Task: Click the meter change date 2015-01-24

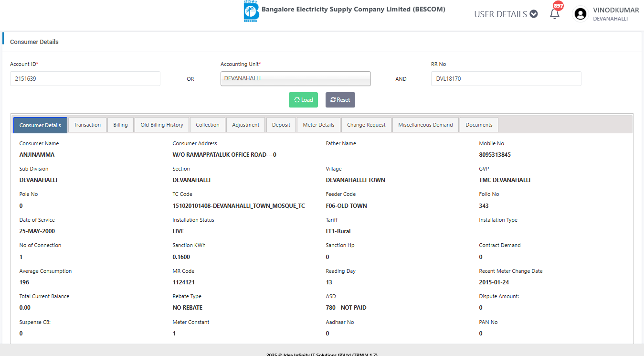Action: point(494,282)
